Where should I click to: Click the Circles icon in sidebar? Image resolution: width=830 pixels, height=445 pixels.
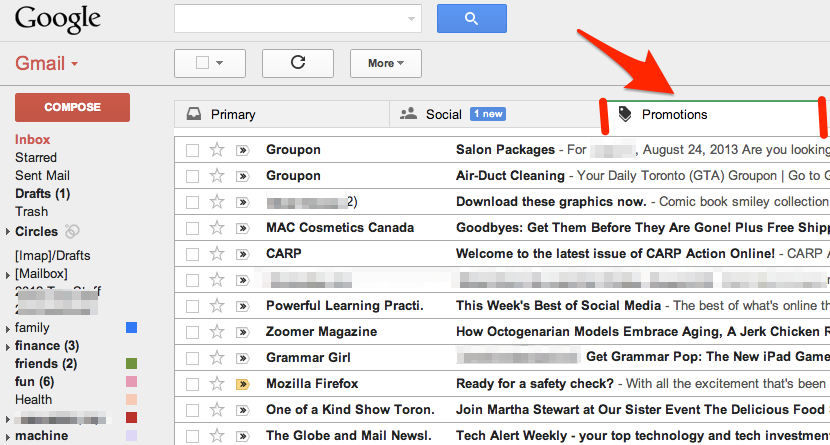click(72, 231)
